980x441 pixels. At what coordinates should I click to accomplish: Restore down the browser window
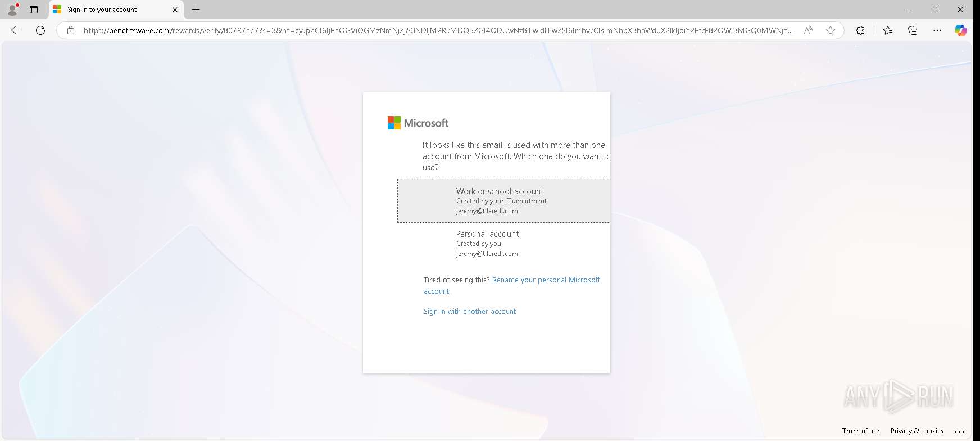[x=934, y=10]
